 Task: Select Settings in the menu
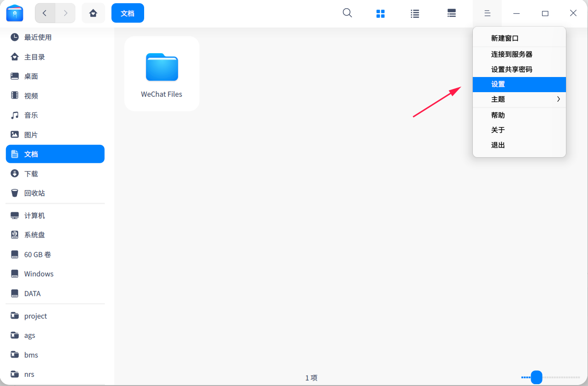click(x=519, y=84)
